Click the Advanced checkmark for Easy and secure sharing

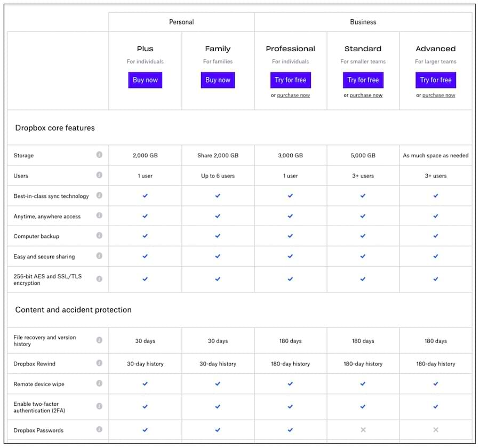click(436, 257)
